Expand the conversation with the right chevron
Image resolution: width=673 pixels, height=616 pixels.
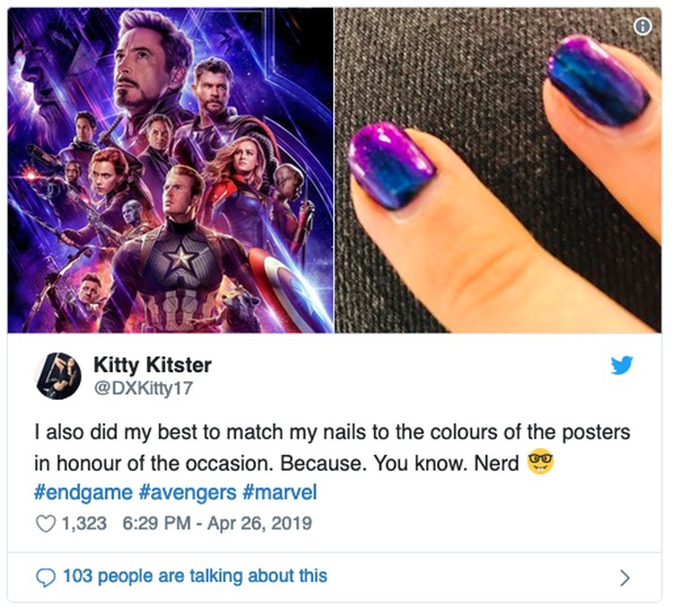click(625, 577)
